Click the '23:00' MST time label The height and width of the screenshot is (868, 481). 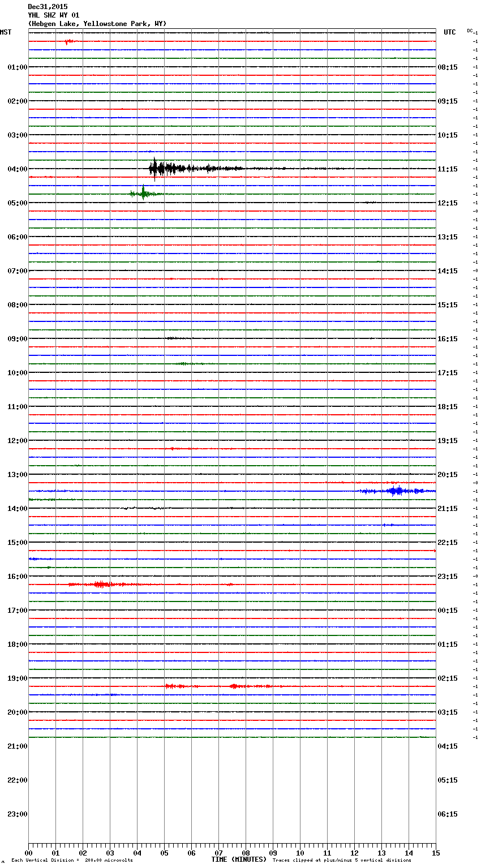(x=18, y=814)
